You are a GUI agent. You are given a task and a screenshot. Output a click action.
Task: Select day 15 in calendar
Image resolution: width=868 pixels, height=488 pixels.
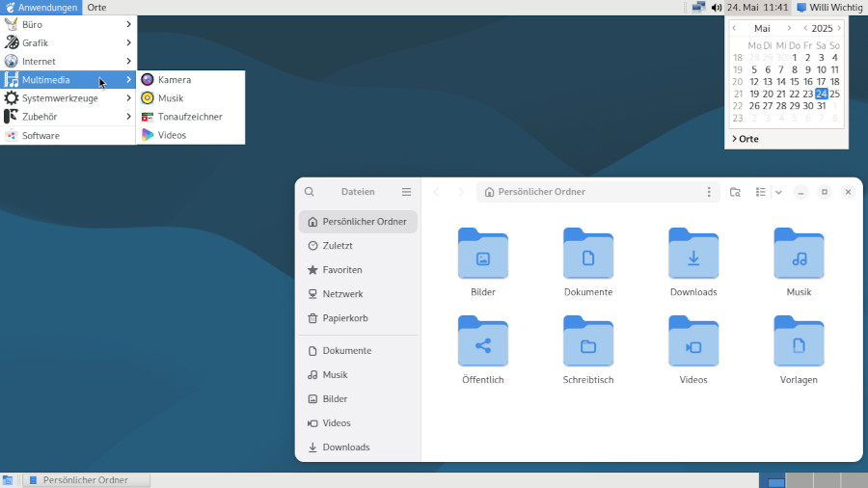[795, 82]
